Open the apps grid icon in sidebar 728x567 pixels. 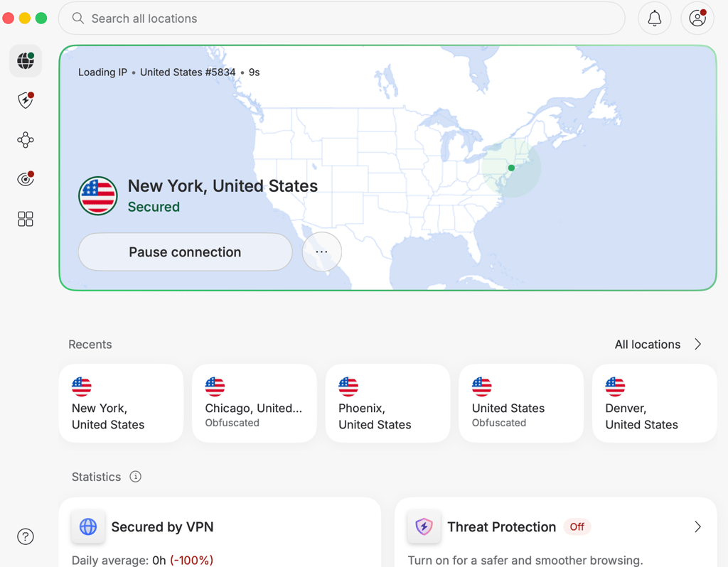[26, 219]
